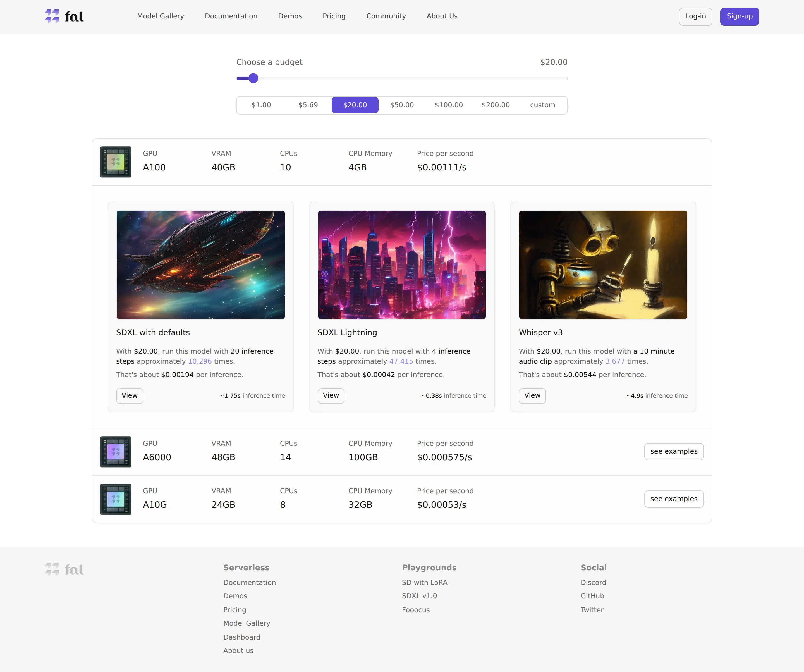Image resolution: width=804 pixels, height=672 pixels.
Task: Click the grey fal logo in footer
Action: pyautogui.click(x=64, y=569)
